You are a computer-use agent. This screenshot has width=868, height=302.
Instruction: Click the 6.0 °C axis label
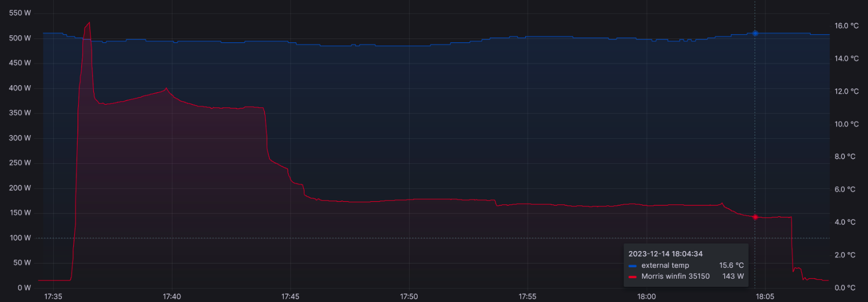click(845, 189)
